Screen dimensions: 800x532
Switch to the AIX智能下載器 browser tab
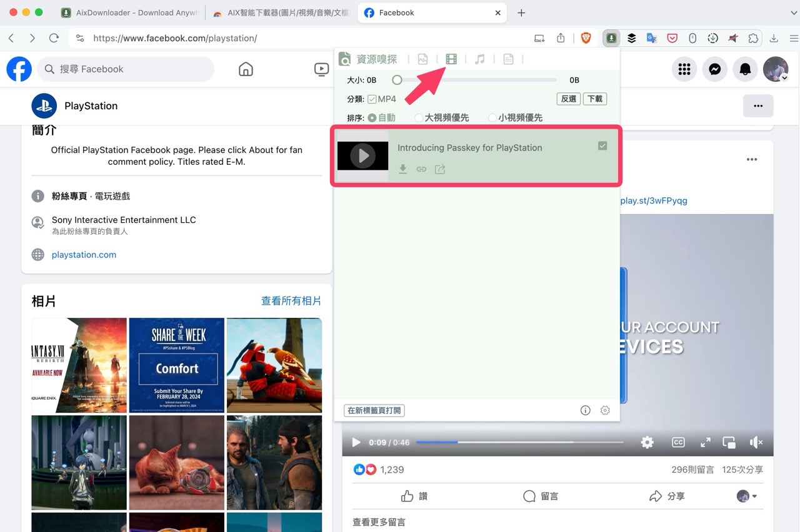click(280, 12)
